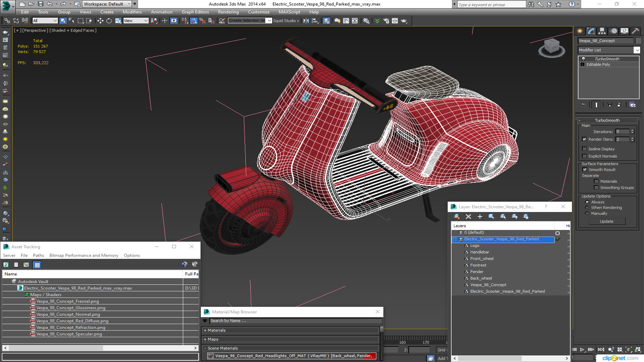Image resolution: width=644 pixels, height=362 pixels.
Task: Click the Table View icon in Asset Tracking
Action: click(37, 265)
